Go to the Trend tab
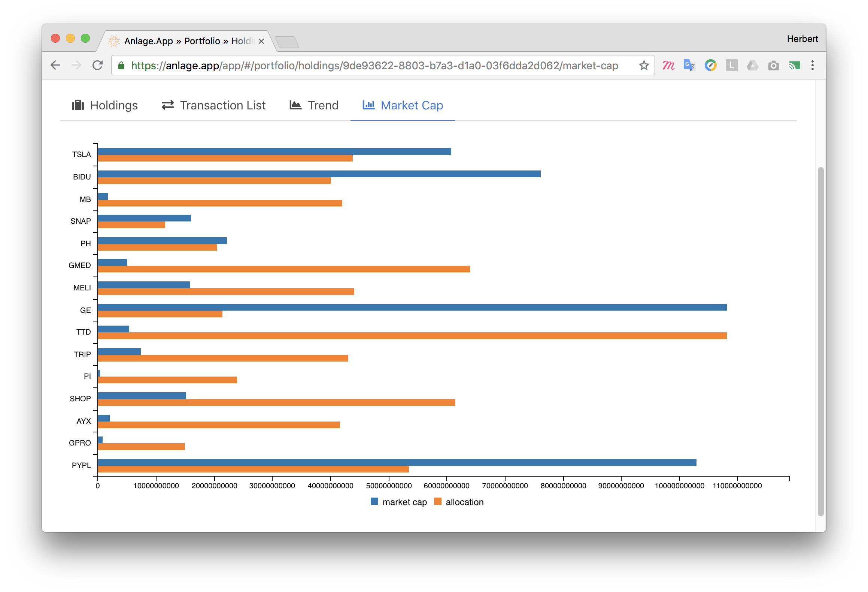The width and height of the screenshot is (868, 592). 314,105
